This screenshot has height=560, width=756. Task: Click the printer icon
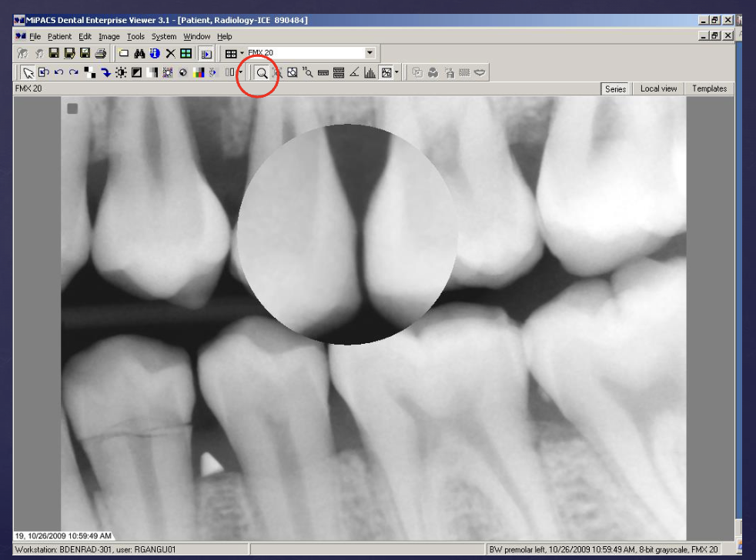tap(100, 53)
